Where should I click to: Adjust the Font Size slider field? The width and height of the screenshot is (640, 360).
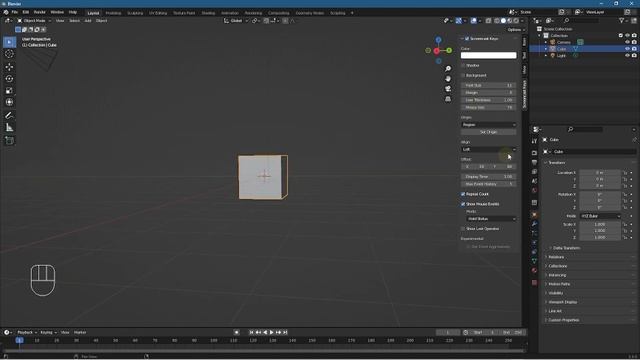489,85
